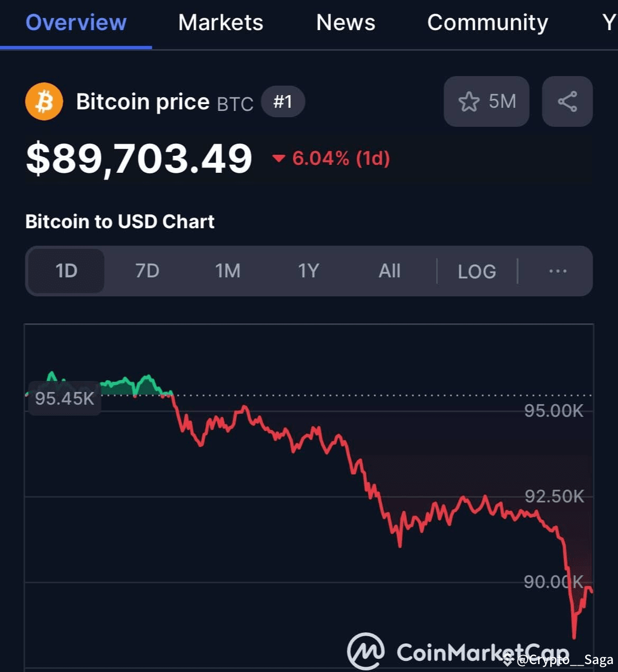Switch to the Markets tab
The height and width of the screenshot is (672, 618).
click(x=220, y=22)
